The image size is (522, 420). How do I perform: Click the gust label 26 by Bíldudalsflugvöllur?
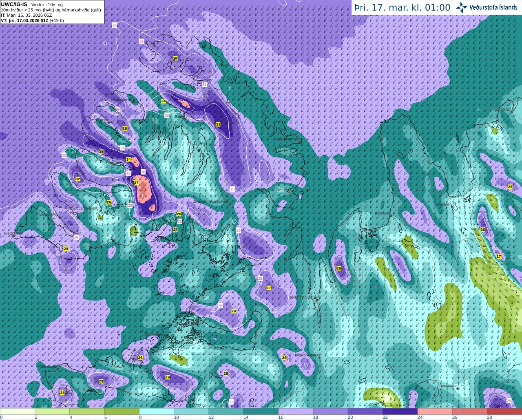(x=109, y=202)
